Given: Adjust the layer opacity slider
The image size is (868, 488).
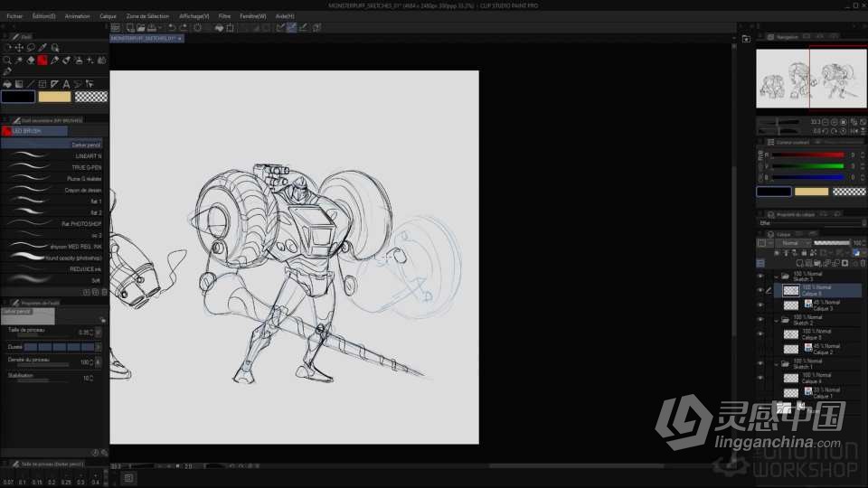Looking at the screenshot, I should [832, 243].
